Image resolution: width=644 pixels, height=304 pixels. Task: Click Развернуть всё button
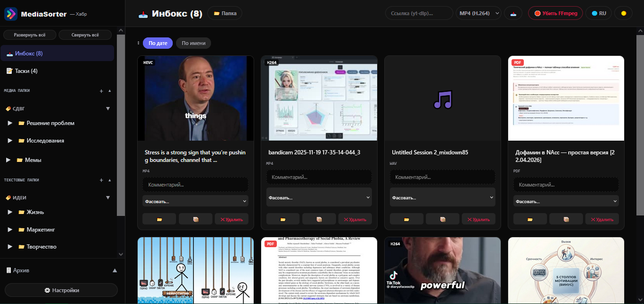pos(30,35)
